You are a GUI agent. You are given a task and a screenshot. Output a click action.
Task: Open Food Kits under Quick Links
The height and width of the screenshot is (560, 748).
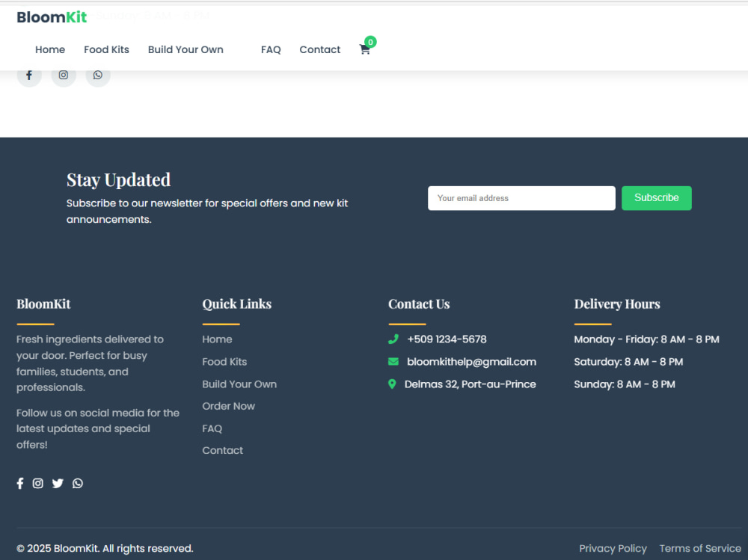[x=224, y=362]
